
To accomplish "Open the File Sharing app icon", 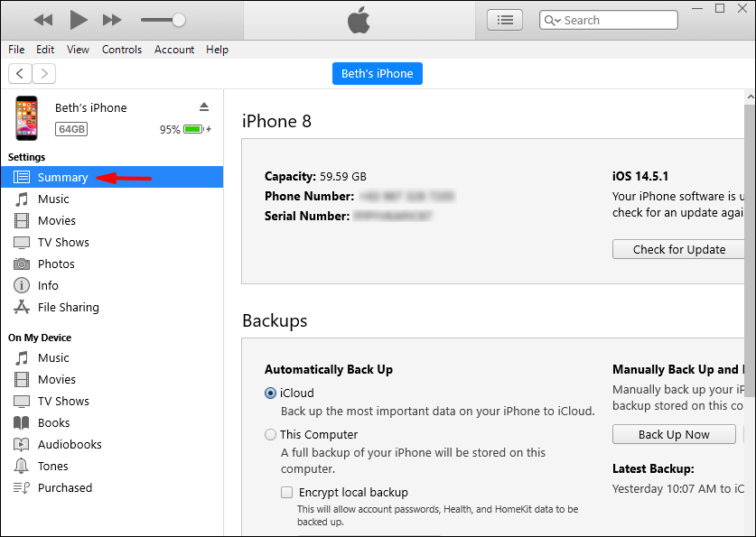I will click(x=21, y=307).
